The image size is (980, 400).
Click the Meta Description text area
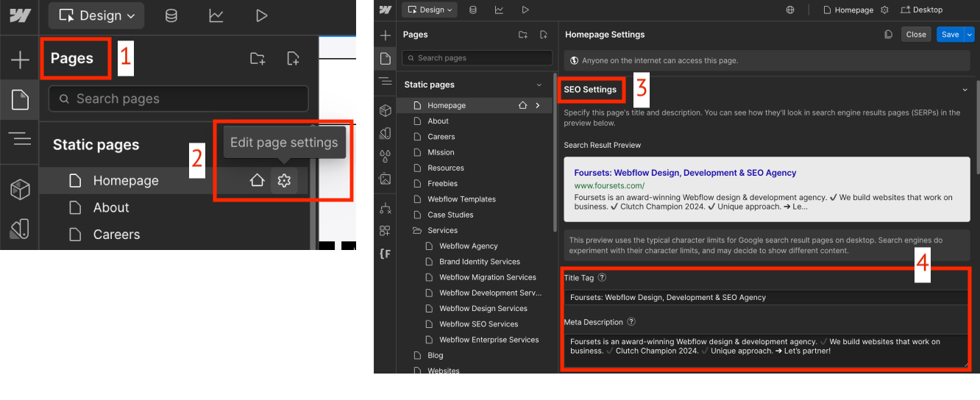(x=766, y=351)
